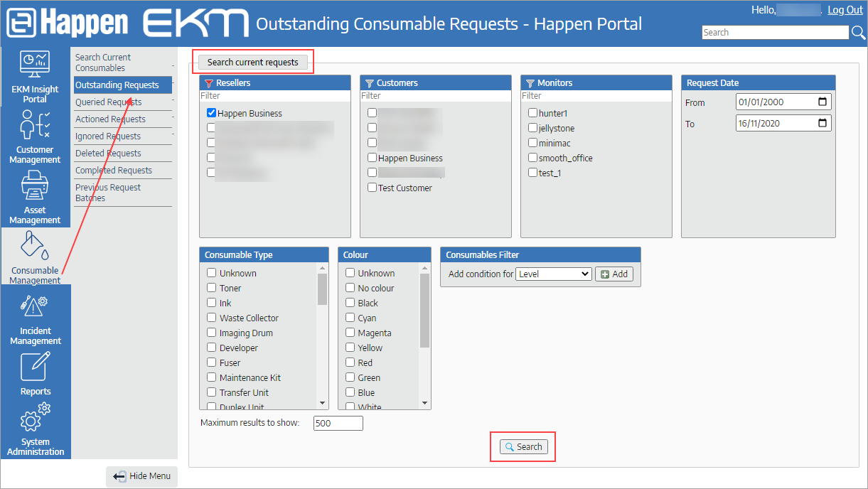
Task: Check Magenta colour checkbox
Action: coord(350,333)
